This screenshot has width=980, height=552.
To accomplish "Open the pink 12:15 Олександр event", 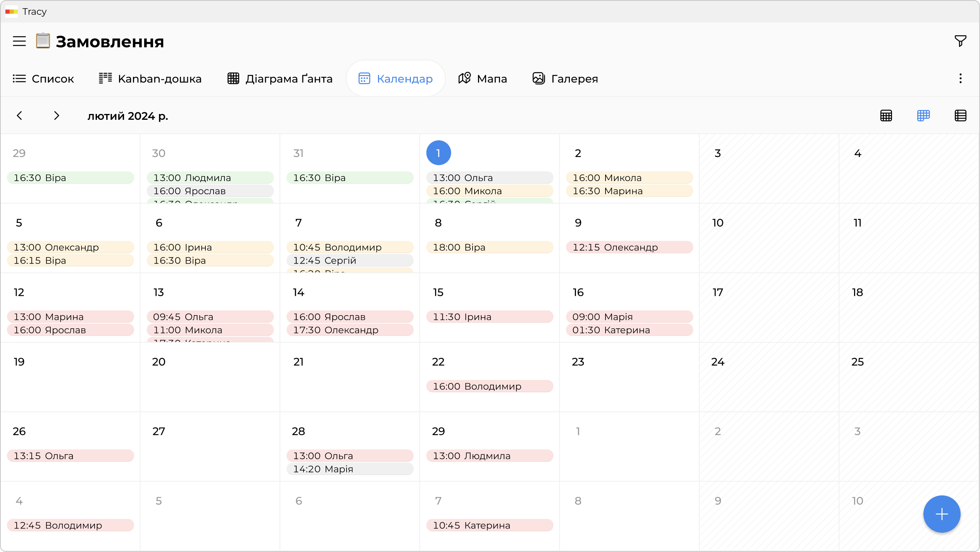I will [x=629, y=247].
